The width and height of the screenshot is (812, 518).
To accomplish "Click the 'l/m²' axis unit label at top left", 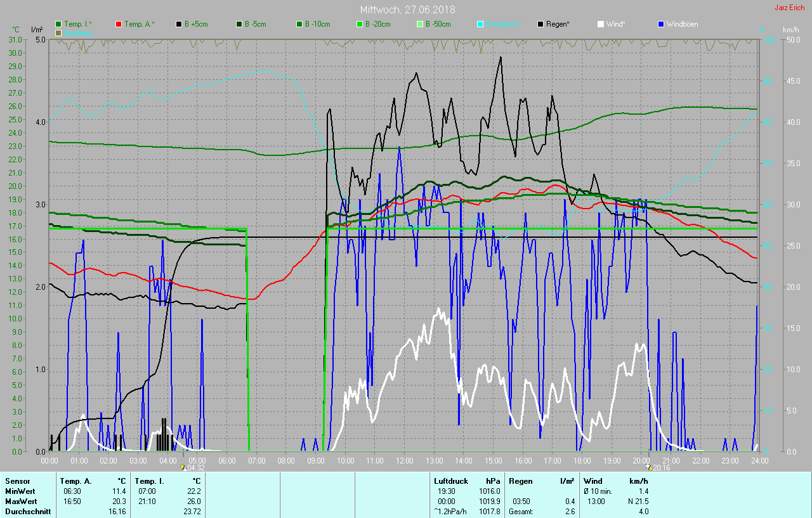I will point(37,30).
